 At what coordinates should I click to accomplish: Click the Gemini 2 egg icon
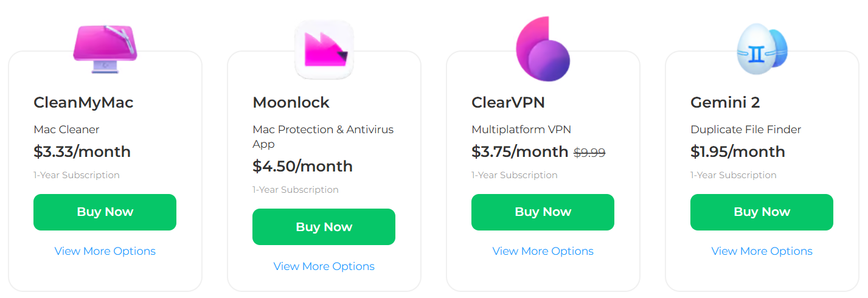point(762,48)
